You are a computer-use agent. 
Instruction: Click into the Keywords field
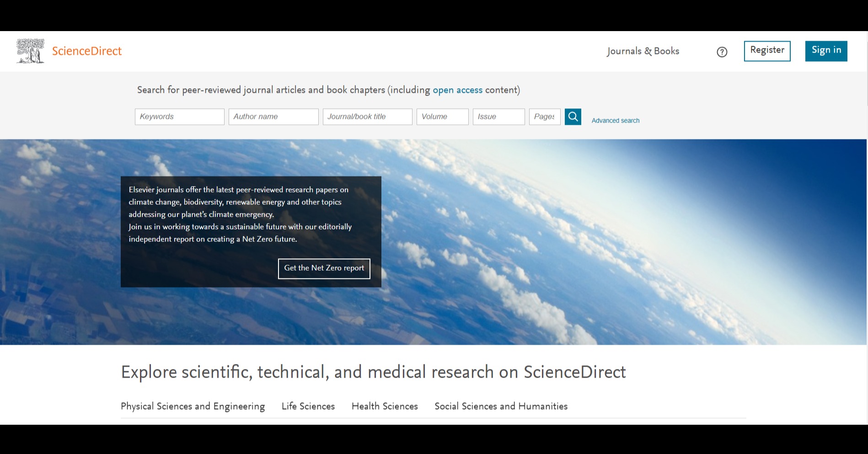coord(179,117)
